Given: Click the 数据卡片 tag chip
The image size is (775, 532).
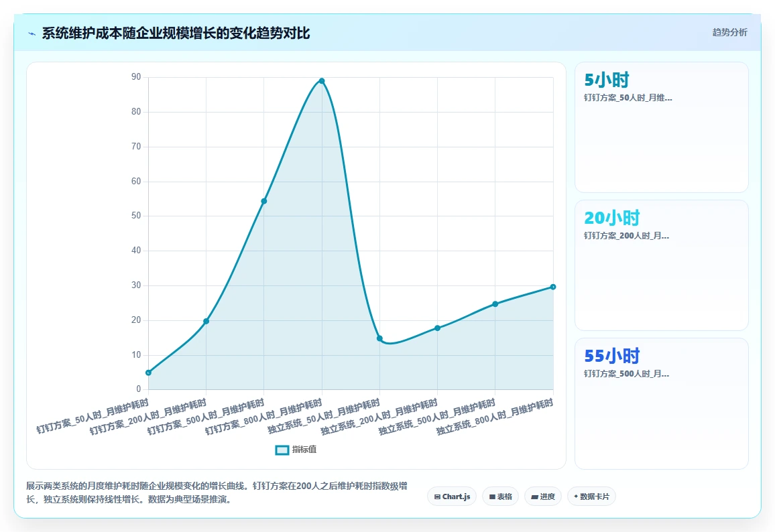Looking at the screenshot, I should tap(591, 496).
